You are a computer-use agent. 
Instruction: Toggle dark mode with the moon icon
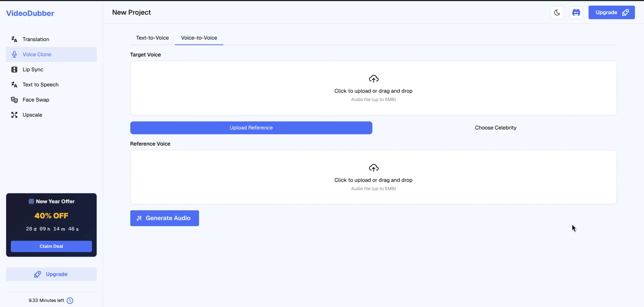[x=557, y=12]
